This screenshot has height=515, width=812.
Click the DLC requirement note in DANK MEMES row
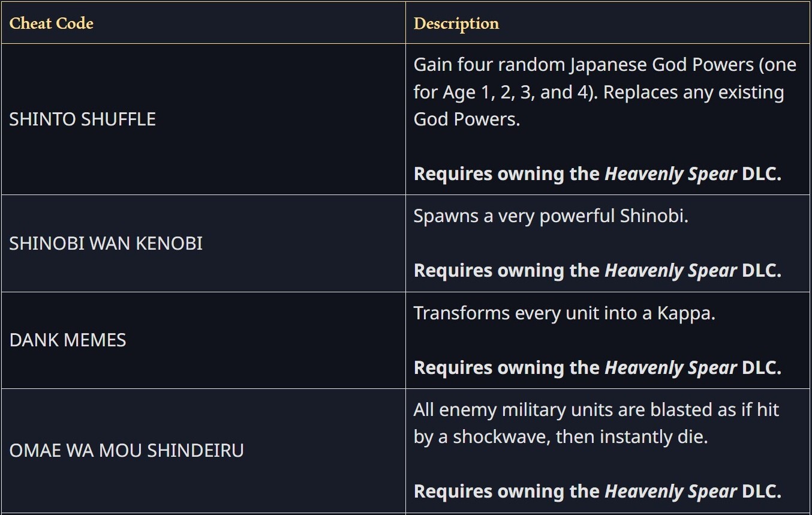tap(597, 367)
